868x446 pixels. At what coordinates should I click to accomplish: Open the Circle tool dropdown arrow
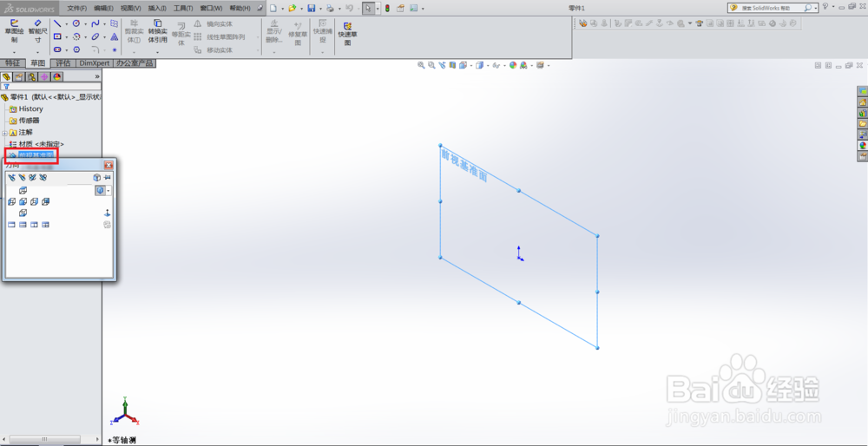pyautogui.click(x=85, y=23)
